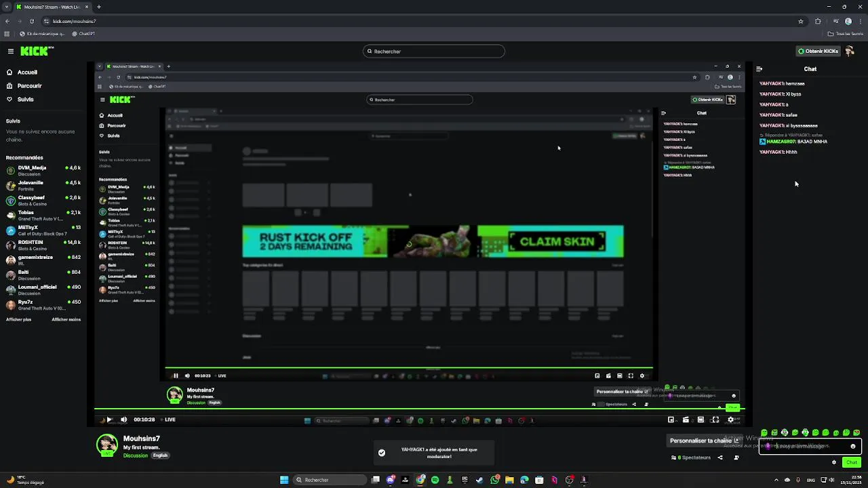Pick the last quick emote above chat input
Screen dimensions: 868x488
click(x=856, y=432)
